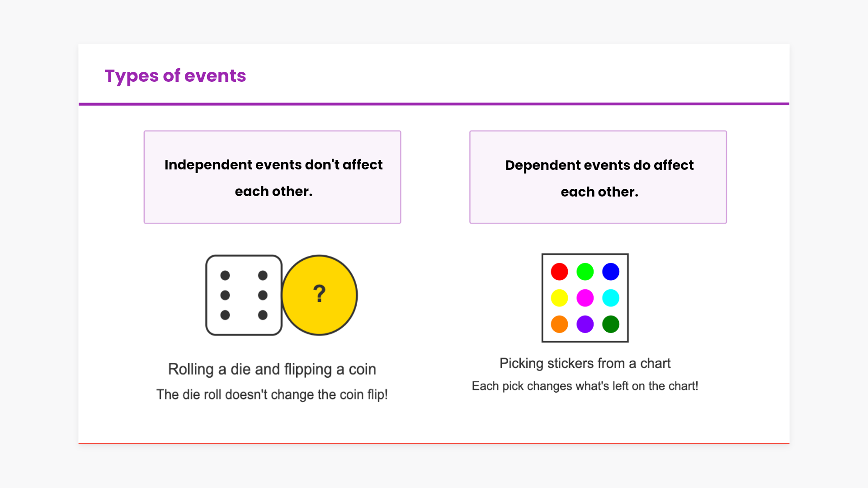This screenshot has width=868, height=488.
Task: Click 'The die roll doesn't change' text
Action: point(272,394)
